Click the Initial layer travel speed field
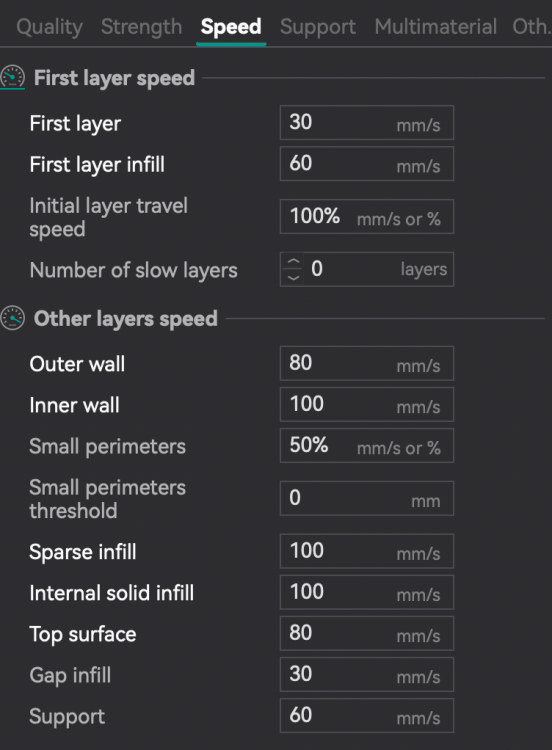Viewport: 552px width, 750px height. (367, 217)
